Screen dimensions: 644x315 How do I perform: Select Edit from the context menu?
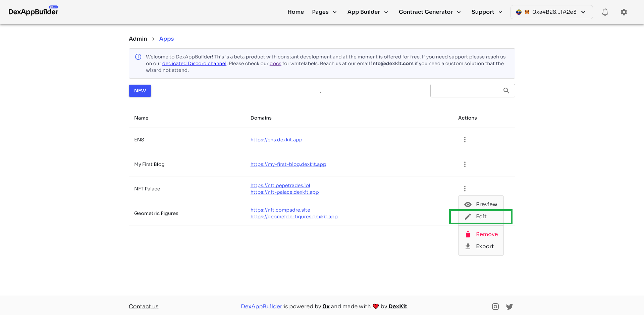point(481,217)
